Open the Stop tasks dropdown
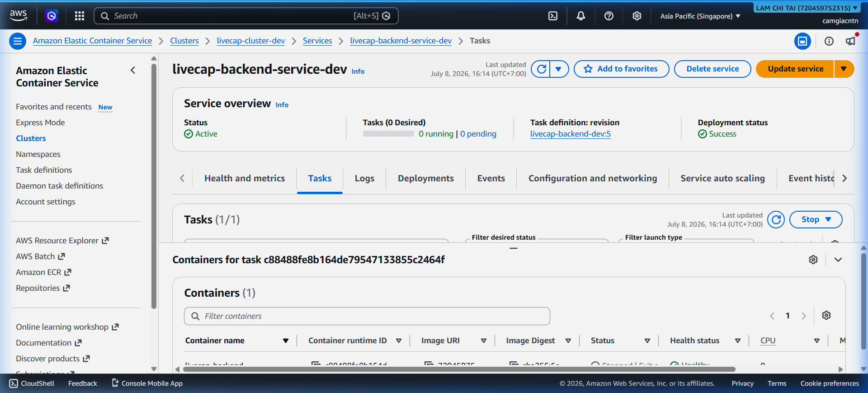The width and height of the screenshot is (868, 393). point(816,219)
